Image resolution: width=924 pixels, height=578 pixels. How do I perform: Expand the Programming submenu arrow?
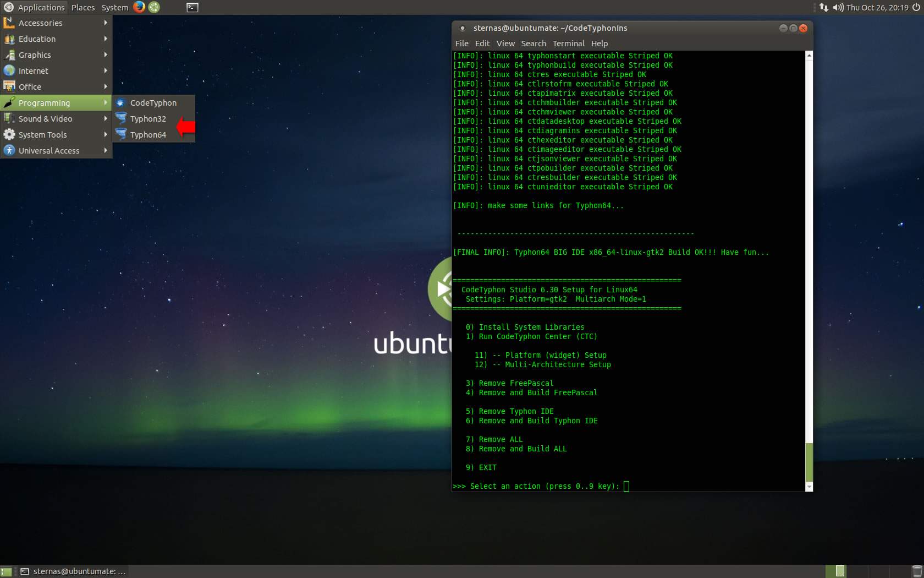pyautogui.click(x=106, y=102)
